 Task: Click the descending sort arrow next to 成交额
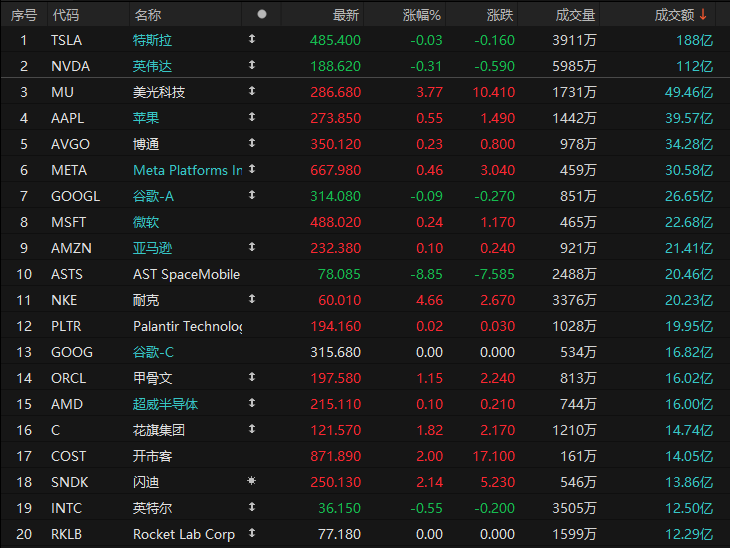click(703, 14)
